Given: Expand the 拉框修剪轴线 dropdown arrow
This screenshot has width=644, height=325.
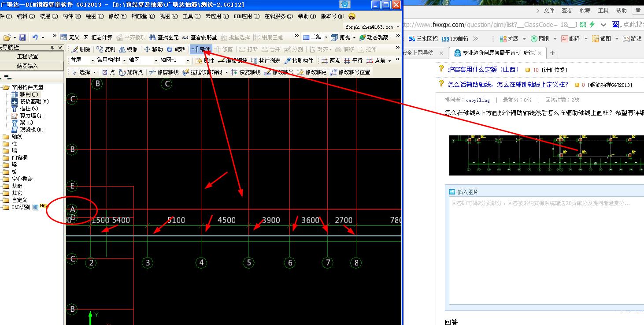Looking at the screenshot, I should [227, 72].
